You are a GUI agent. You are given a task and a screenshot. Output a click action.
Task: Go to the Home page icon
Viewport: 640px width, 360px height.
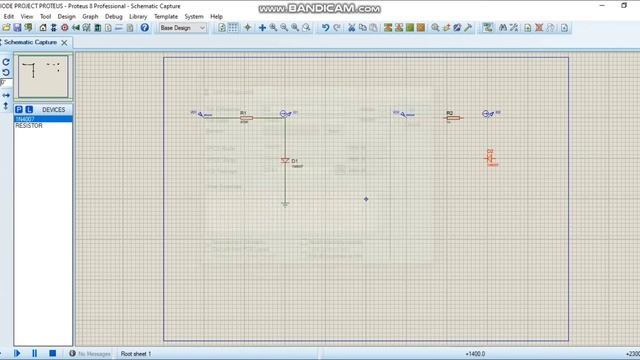[x=43, y=28]
